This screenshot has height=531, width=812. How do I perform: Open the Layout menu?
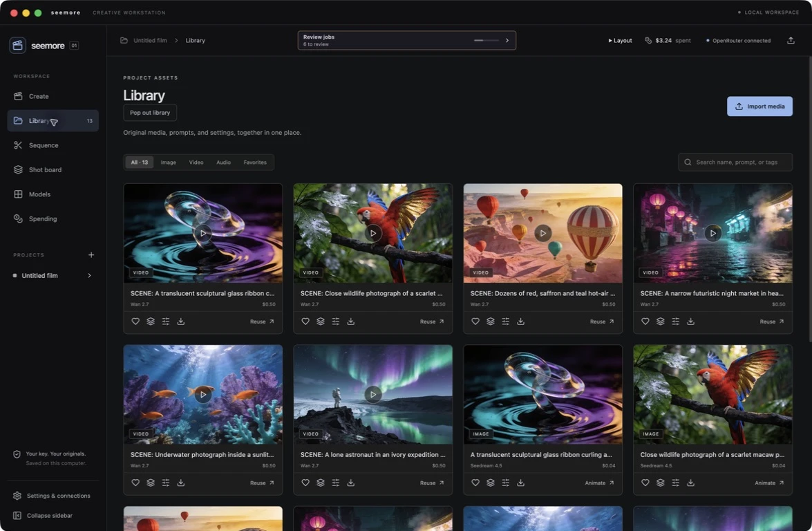pos(620,40)
